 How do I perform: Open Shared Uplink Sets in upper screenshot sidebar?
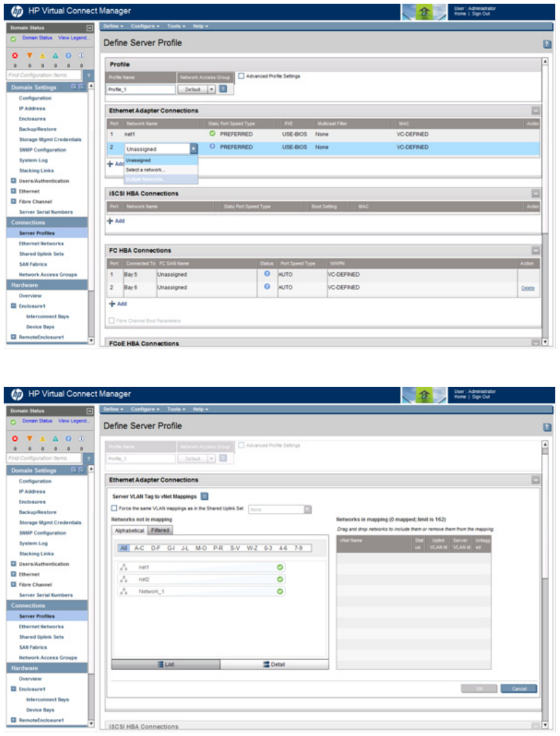(x=41, y=254)
